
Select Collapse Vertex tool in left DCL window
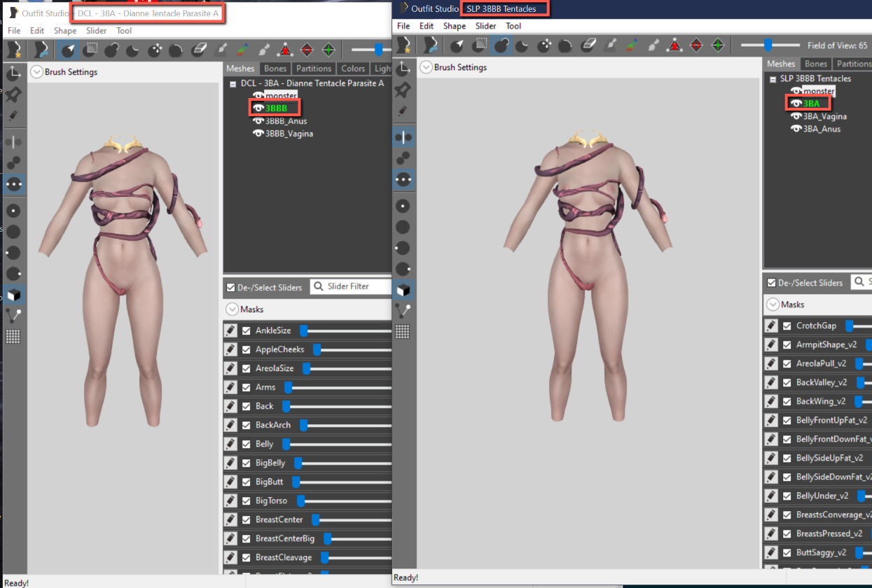click(285, 50)
